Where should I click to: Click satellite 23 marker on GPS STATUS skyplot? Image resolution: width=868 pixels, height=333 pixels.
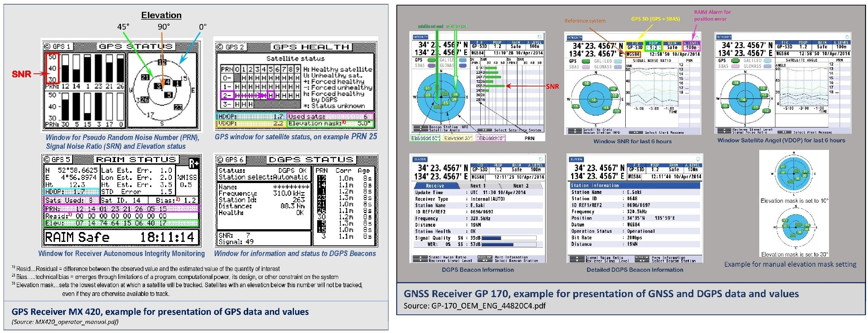pos(178,107)
